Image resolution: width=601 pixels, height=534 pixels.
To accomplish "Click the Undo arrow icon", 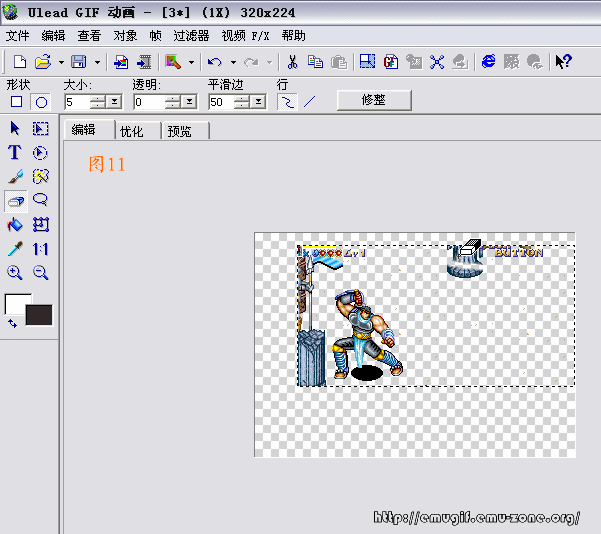I will 215,62.
